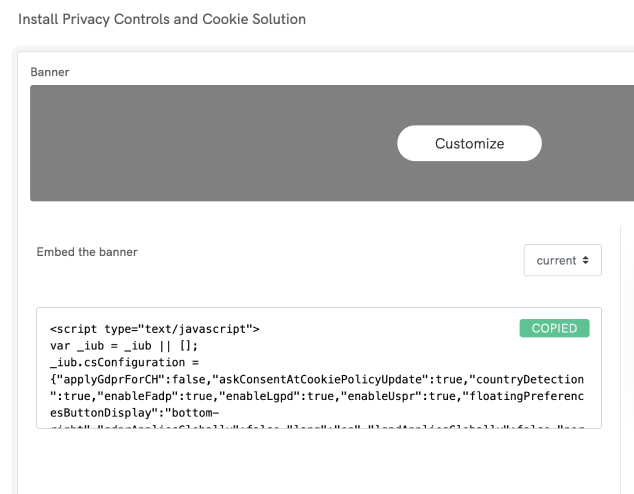Screen dimensions: 634x494
Task: Click the "Install Privacy Controls and Cookie Solution" title
Action: 162,19
